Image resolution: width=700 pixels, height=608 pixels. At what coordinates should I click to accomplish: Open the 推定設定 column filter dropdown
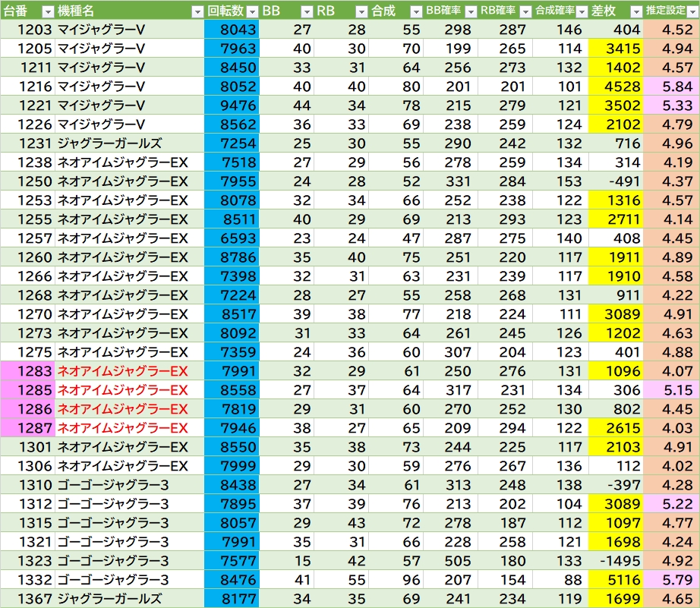(x=692, y=11)
